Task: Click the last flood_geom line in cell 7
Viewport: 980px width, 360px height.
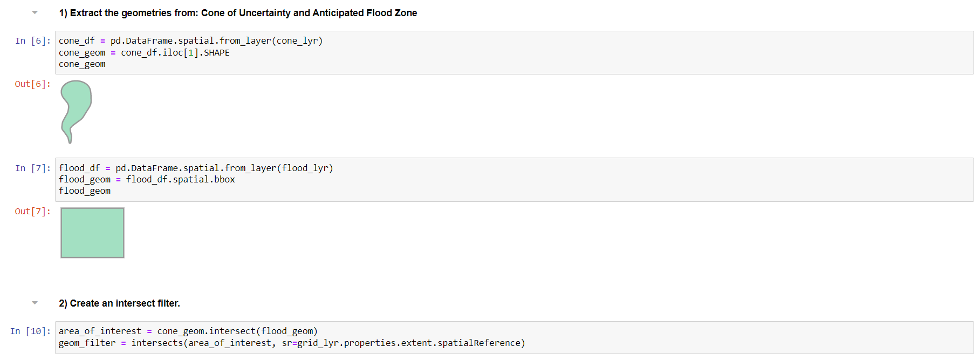Action: point(85,191)
